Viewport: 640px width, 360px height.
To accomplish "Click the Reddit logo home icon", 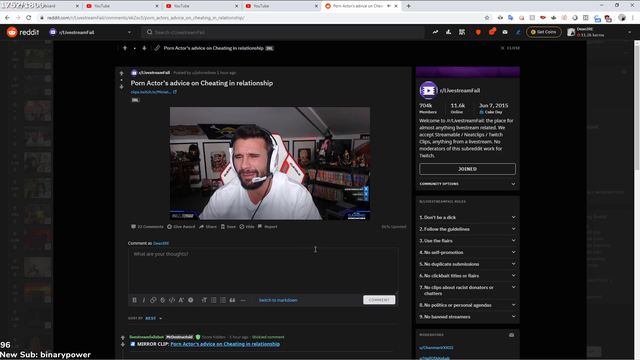I will coord(12,32).
